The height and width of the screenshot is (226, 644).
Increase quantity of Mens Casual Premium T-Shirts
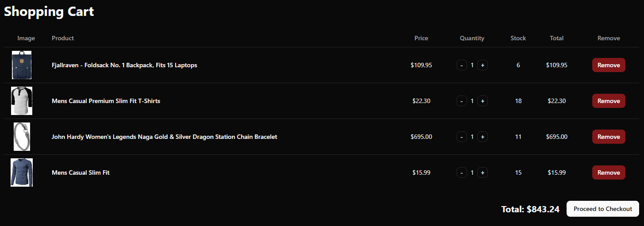[483, 101]
